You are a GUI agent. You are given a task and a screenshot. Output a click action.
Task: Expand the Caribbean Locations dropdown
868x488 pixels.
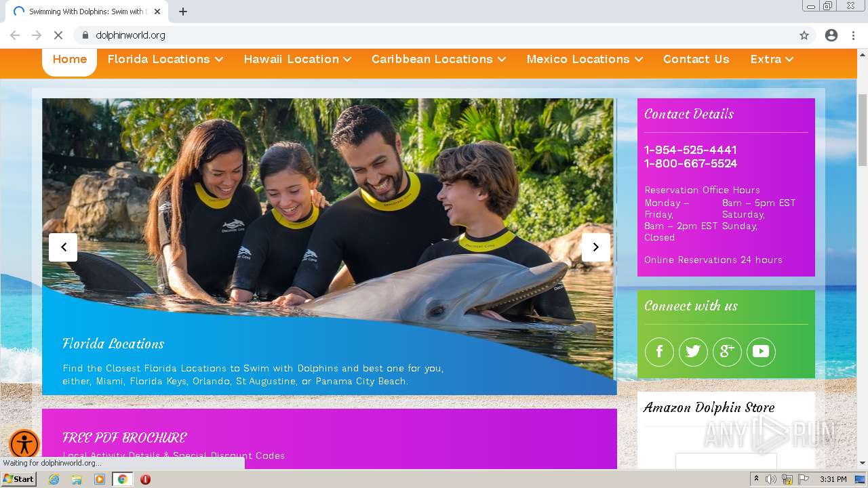(x=439, y=60)
